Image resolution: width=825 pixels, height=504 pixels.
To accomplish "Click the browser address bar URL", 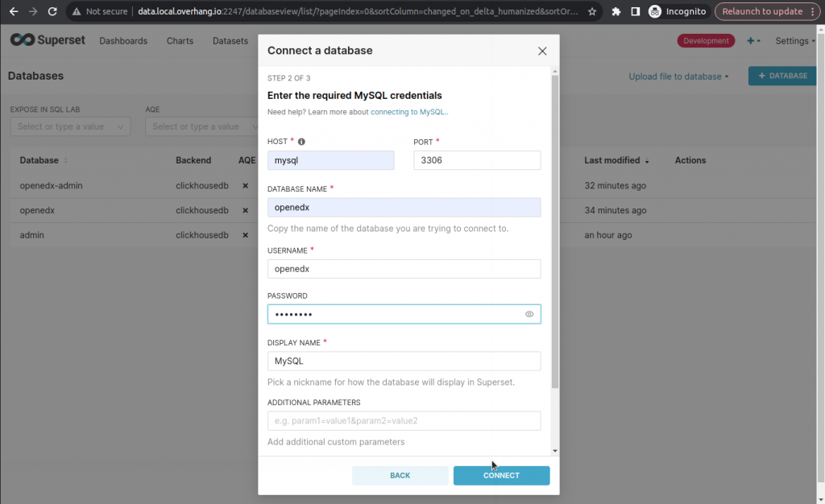I will coord(358,11).
